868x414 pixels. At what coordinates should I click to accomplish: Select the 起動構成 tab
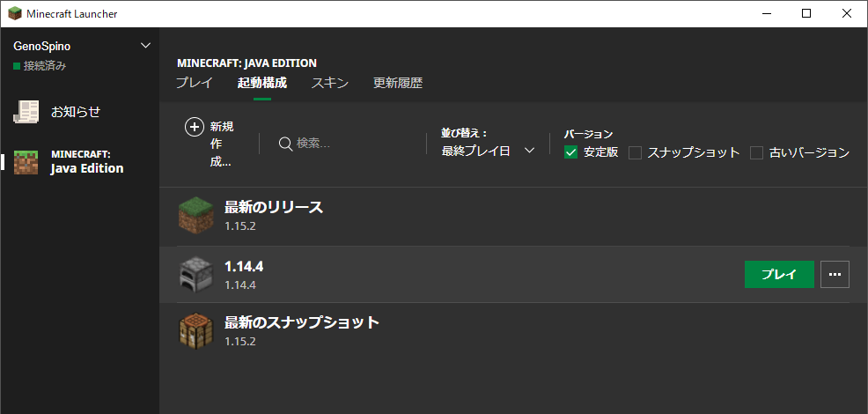[261, 83]
